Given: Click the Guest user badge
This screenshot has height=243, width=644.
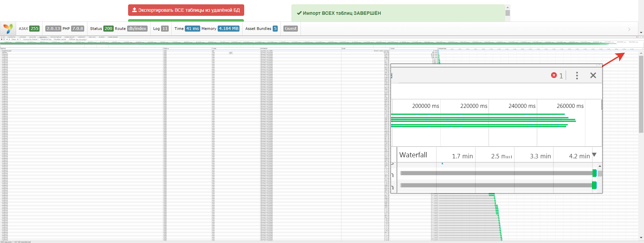Looking at the screenshot, I should [290, 29].
